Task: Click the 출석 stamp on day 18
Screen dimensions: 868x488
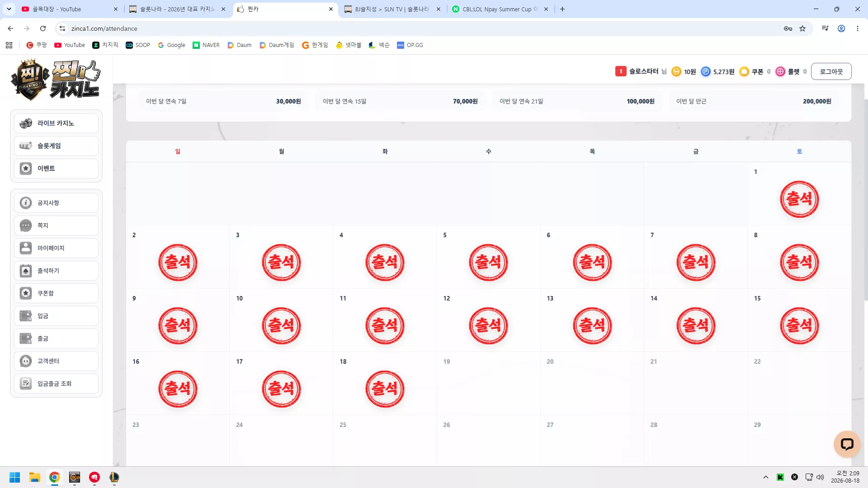Action: [x=385, y=389]
